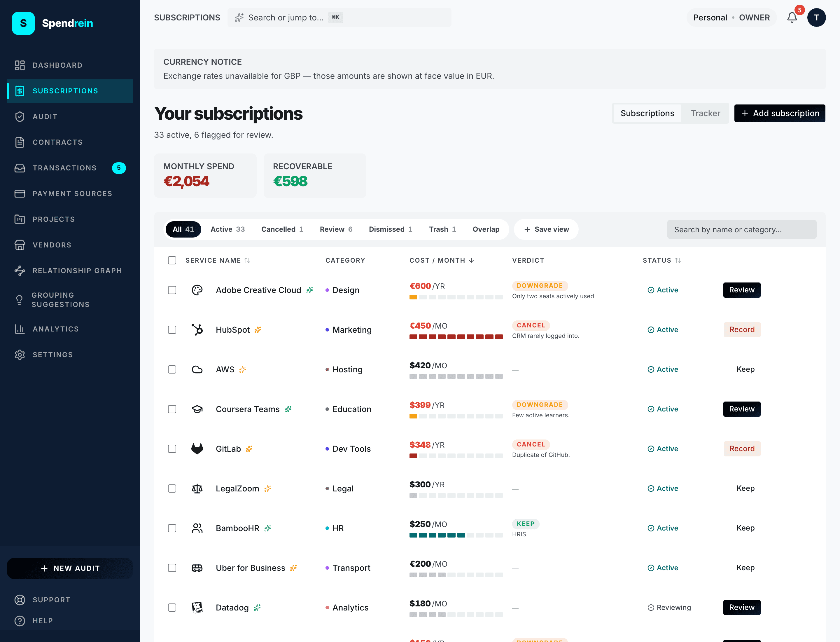Click the BambooHR cost usage bar
The image size is (840, 642).
point(456,535)
